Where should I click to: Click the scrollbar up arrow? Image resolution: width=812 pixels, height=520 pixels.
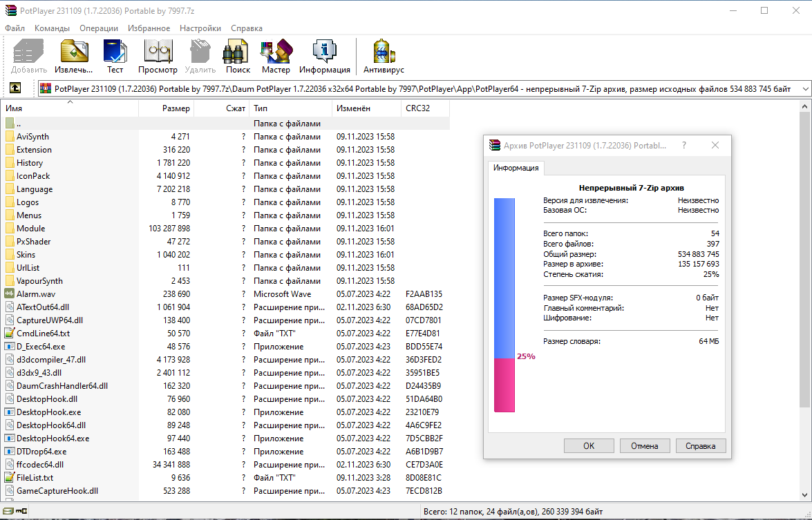tap(805, 106)
